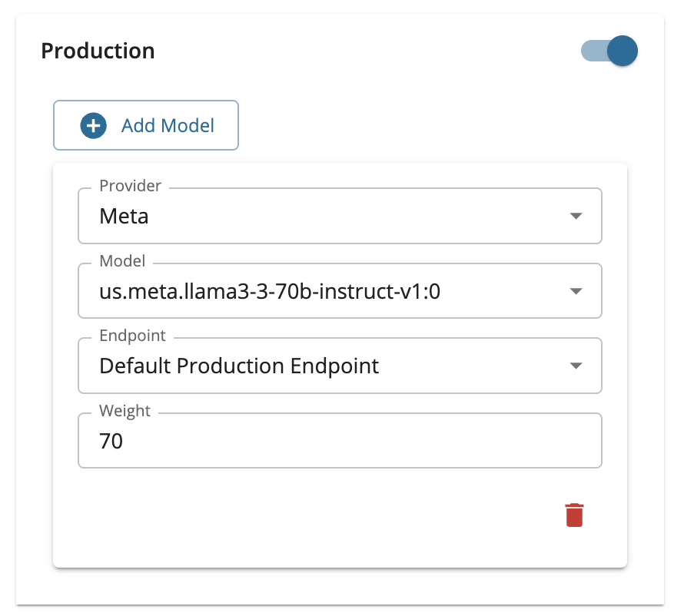
Task: Click the plus icon in Add Model button
Action: 92,124
